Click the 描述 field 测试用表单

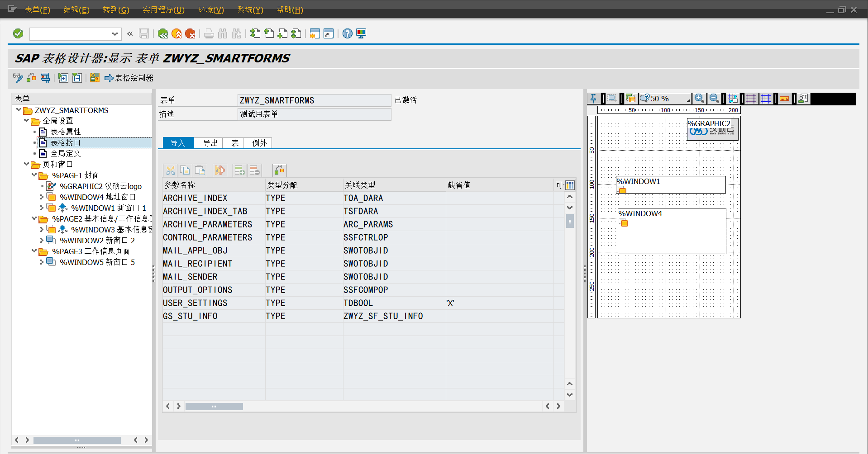pyautogui.click(x=314, y=114)
